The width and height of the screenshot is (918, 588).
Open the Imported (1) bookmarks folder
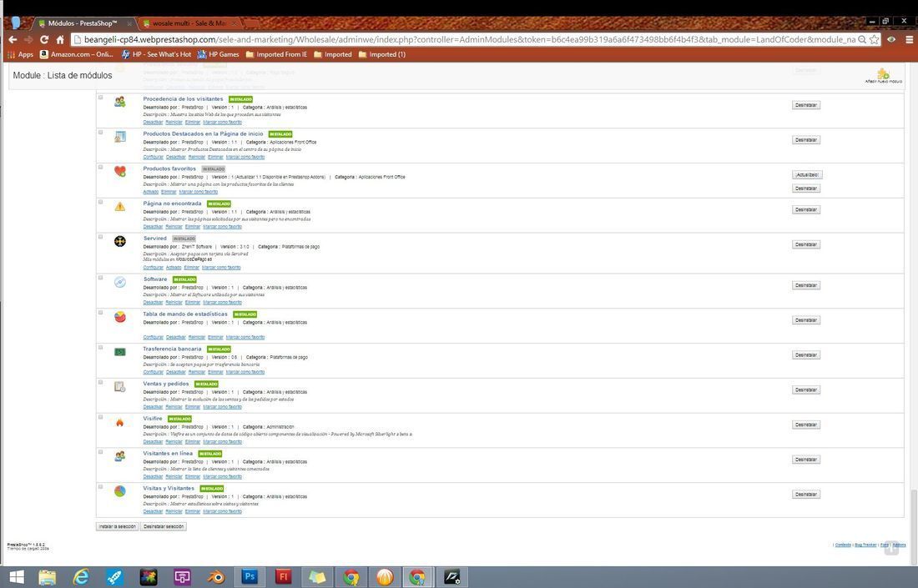tap(382, 54)
